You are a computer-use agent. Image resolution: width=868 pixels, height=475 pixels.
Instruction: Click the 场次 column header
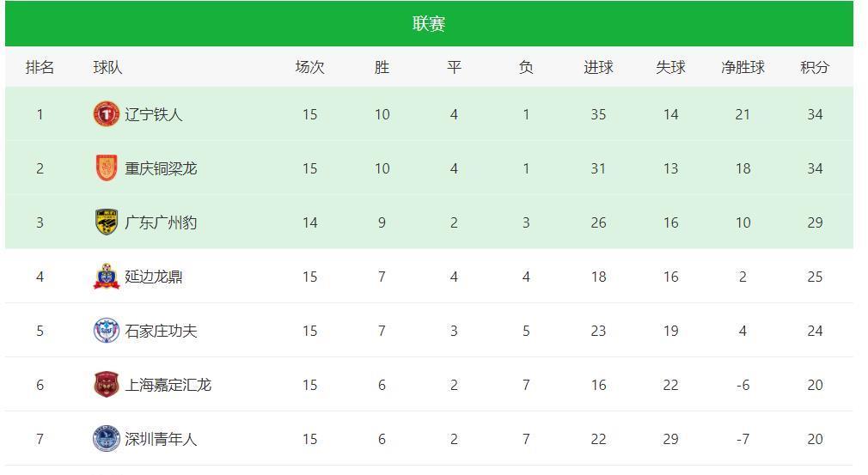[310, 68]
